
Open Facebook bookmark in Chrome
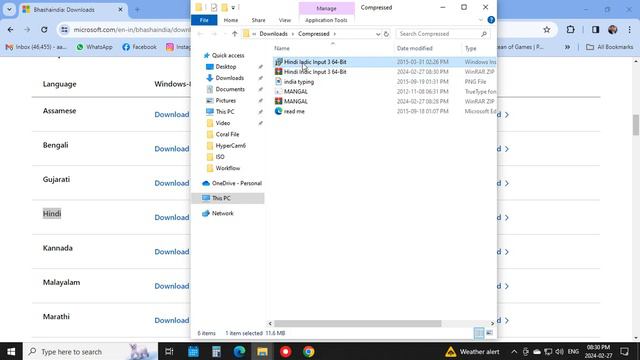[139, 47]
